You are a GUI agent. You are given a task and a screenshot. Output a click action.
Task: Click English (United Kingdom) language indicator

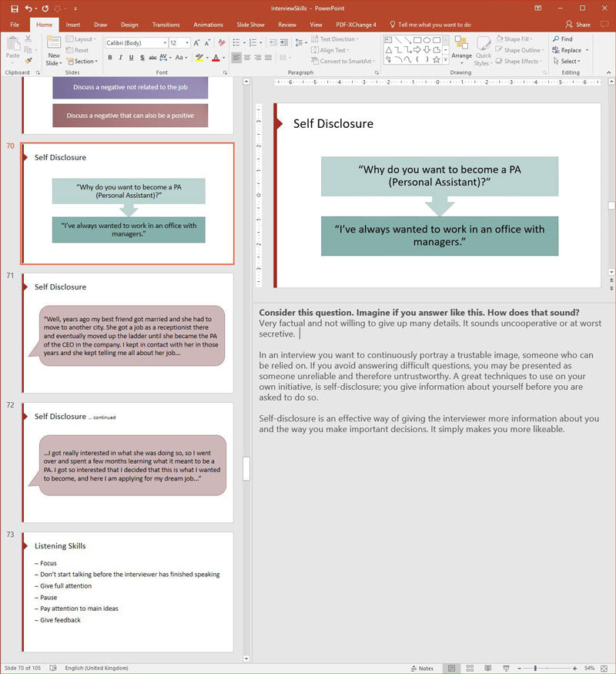pyautogui.click(x=96, y=668)
